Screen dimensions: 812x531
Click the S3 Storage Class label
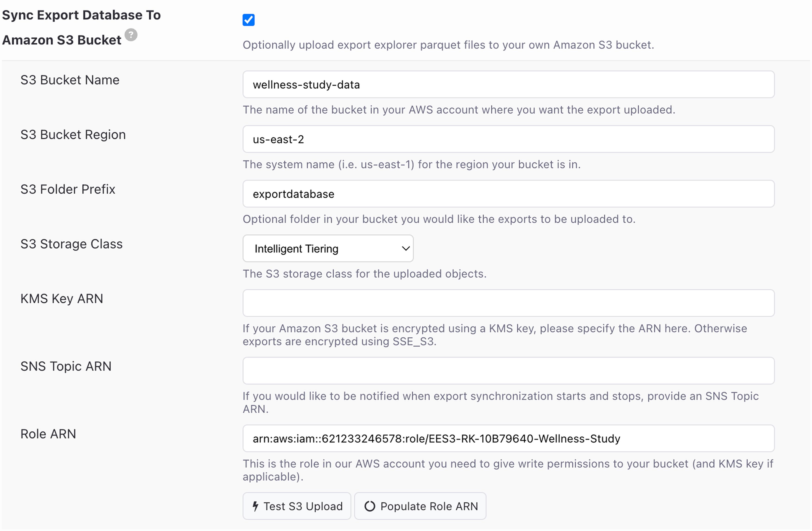pos(71,244)
